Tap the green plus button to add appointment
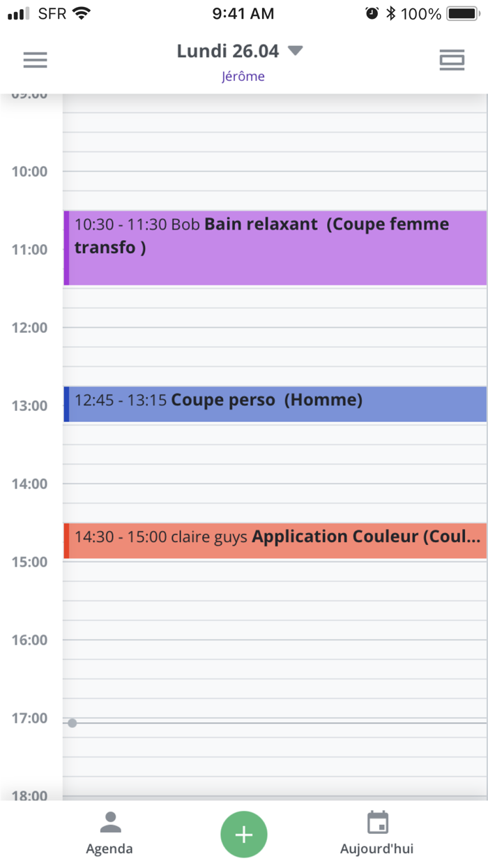 pos(244,834)
